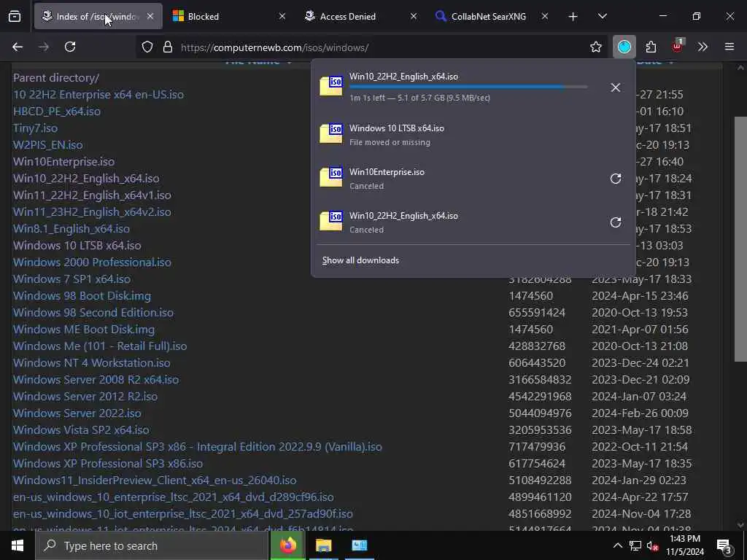Viewport: 747px width, 560px height.
Task: Go back using the back arrow
Action: click(x=18, y=47)
